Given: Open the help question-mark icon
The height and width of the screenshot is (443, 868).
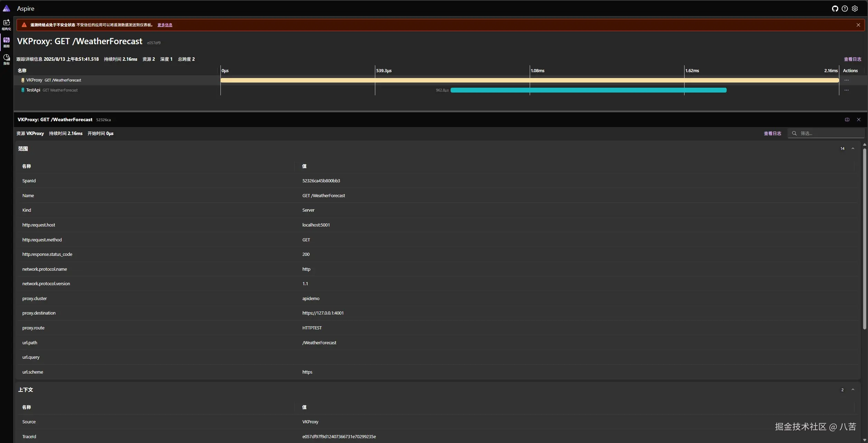Looking at the screenshot, I should (x=845, y=9).
